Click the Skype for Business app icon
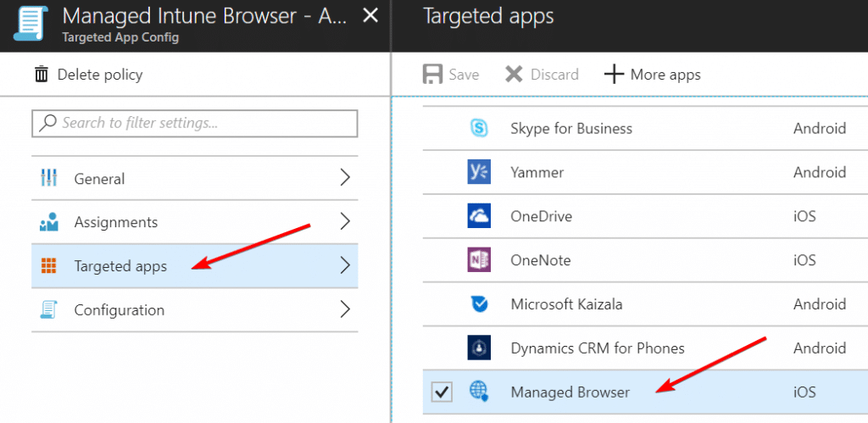The width and height of the screenshot is (868, 423). click(x=479, y=129)
